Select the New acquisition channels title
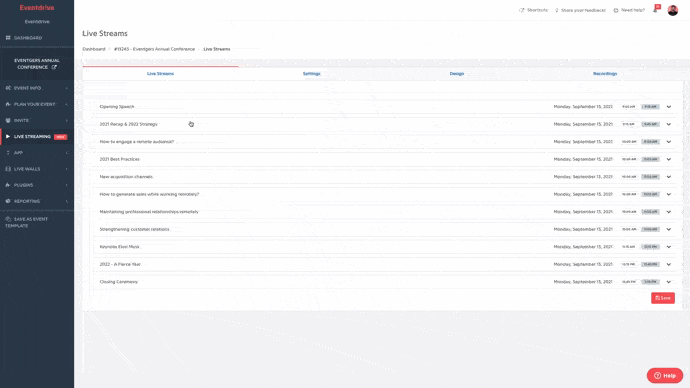Image resolution: width=690 pixels, height=388 pixels. [x=126, y=177]
